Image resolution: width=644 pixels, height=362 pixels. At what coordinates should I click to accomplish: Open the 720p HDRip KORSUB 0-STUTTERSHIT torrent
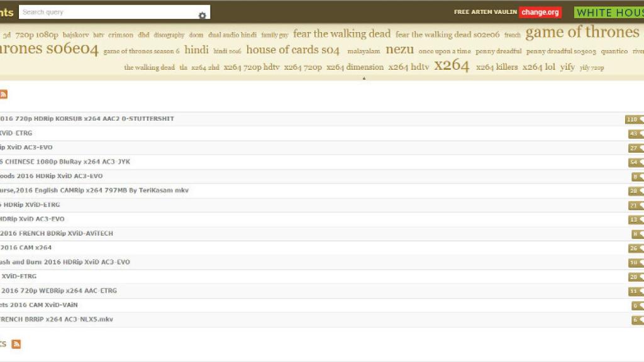(88, 119)
